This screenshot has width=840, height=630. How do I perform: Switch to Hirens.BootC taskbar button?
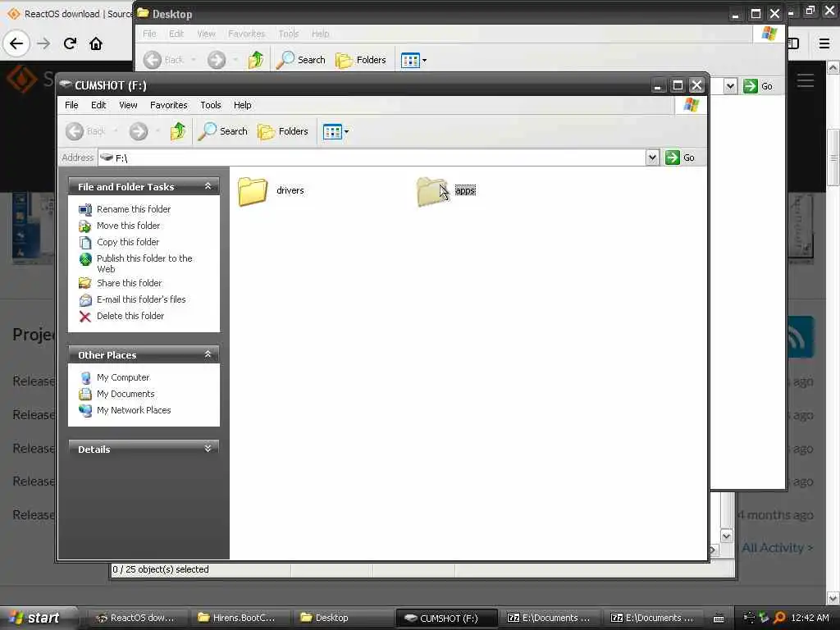pyautogui.click(x=239, y=618)
